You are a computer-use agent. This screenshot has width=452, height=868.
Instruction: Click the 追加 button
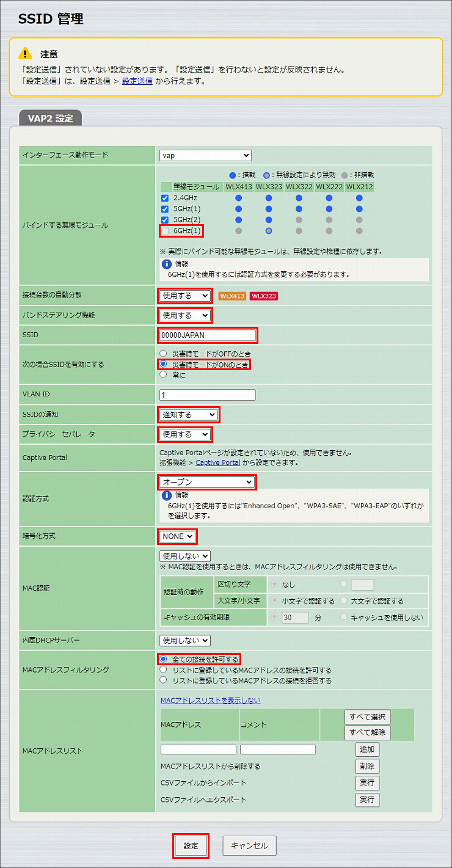tap(367, 749)
